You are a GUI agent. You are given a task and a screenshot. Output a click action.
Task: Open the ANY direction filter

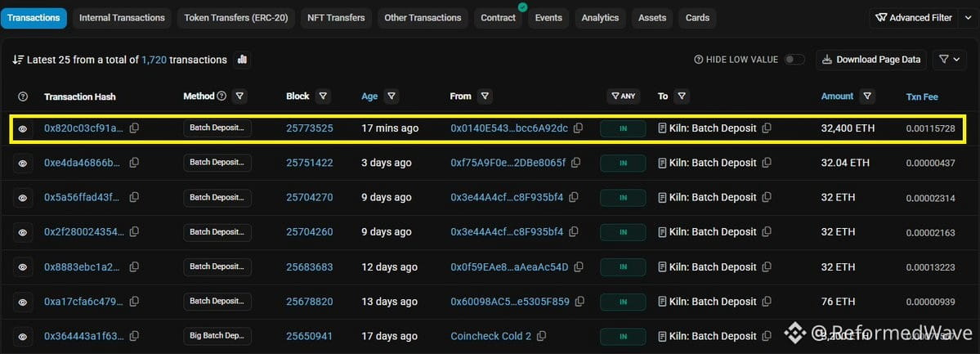tap(623, 96)
